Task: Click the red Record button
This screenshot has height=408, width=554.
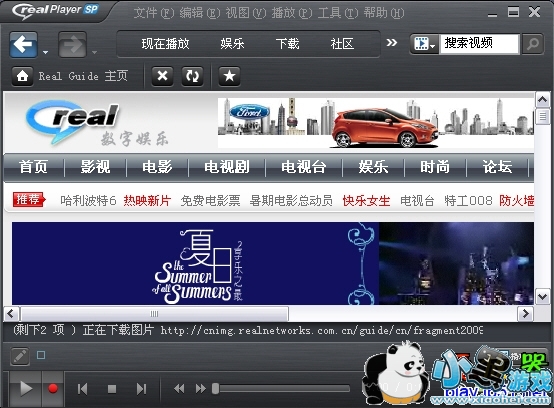Action: [x=53, y=389]
